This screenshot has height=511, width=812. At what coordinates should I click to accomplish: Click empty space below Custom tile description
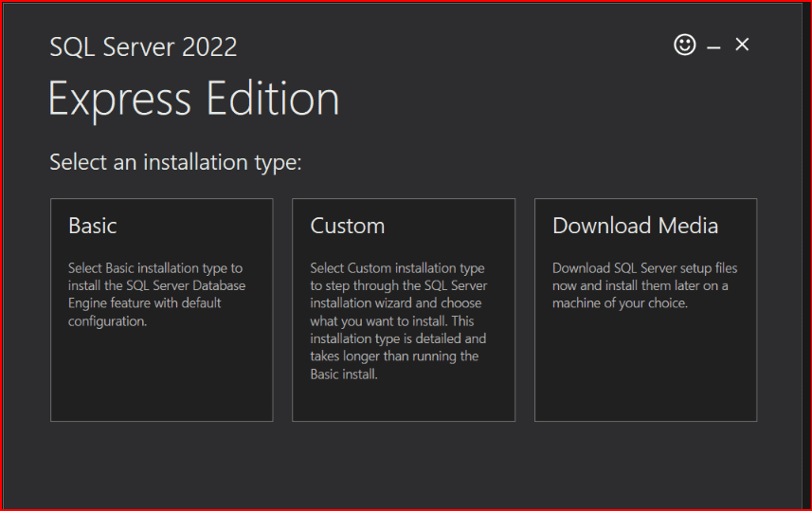(403, 402)
